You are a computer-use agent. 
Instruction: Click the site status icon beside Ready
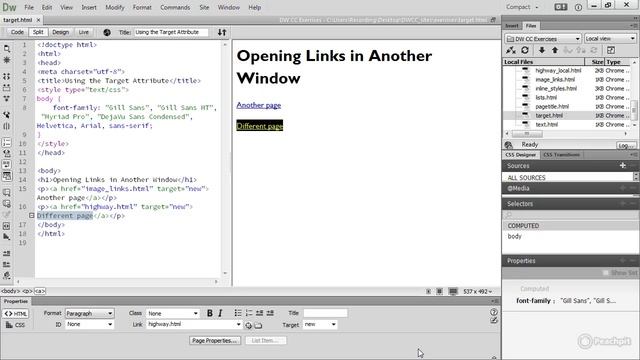(509, 144)
